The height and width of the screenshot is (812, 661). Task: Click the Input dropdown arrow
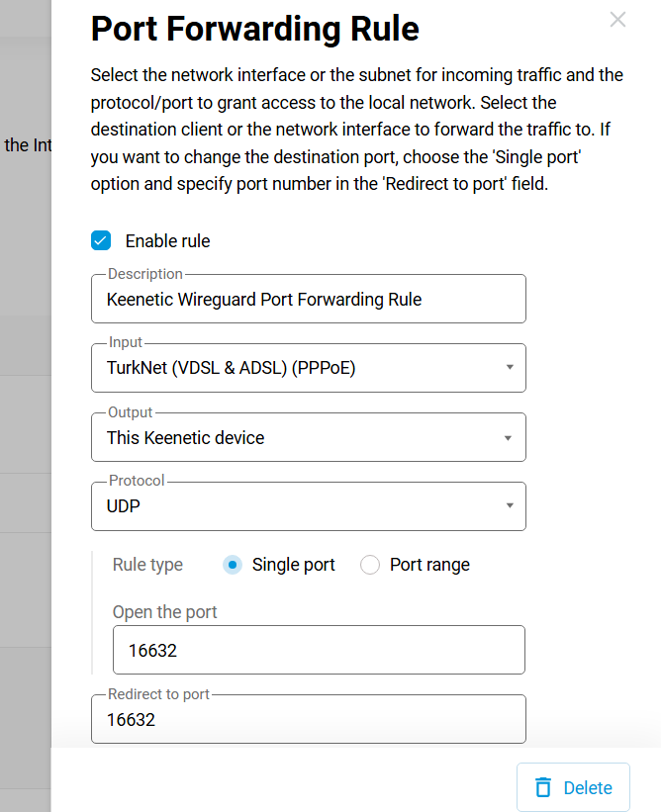(510, 367)
